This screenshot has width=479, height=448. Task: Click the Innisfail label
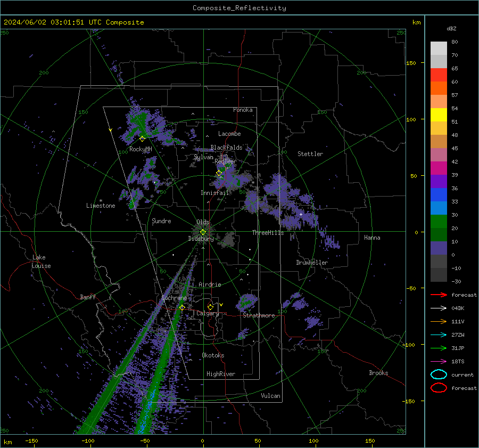click(x=215, y=193)
